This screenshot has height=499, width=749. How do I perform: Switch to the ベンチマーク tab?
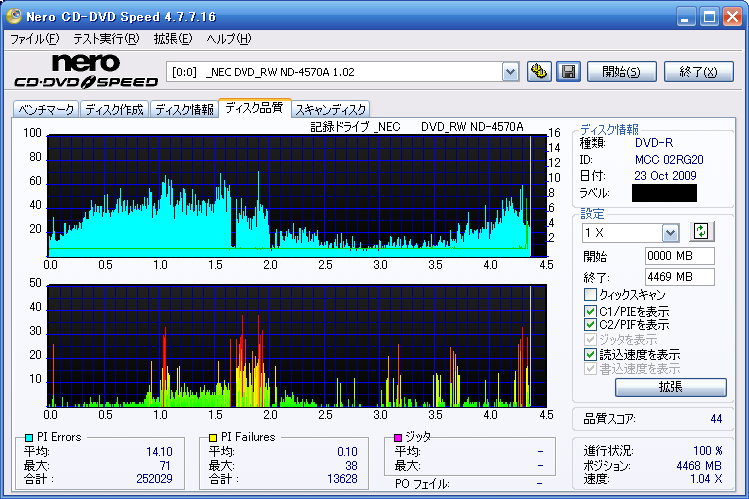pos(46,109)
